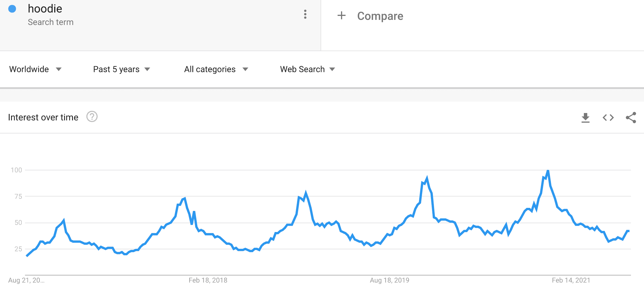644x301 pixels.
Task: Change the region with the Worldwide selector
Action: coord(29,69)
